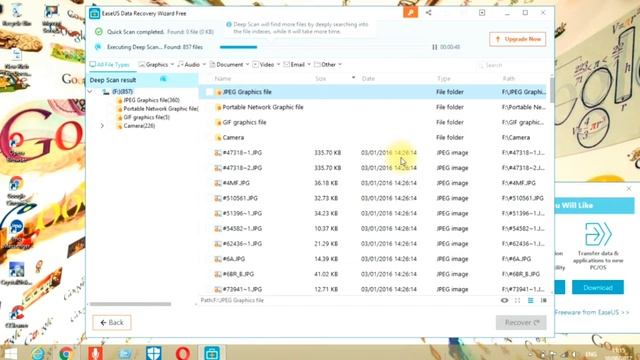Click Download button in ad panel

(x=598, y=287)
